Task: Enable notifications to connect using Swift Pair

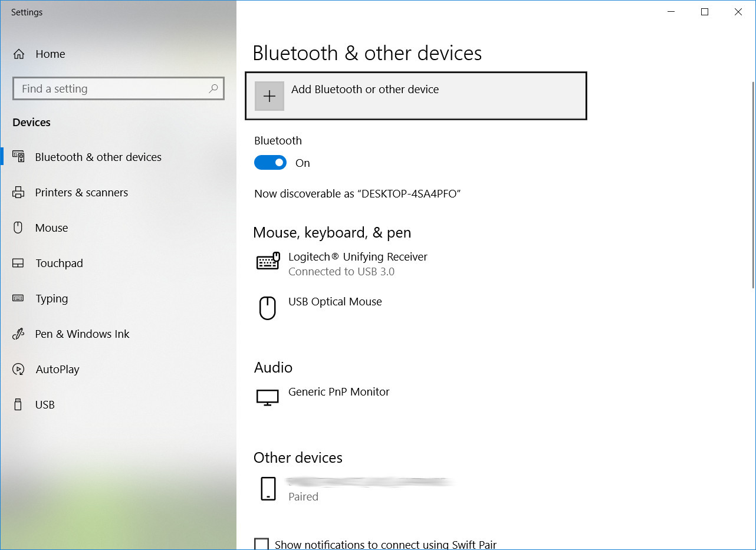Action: pos(261,543)
